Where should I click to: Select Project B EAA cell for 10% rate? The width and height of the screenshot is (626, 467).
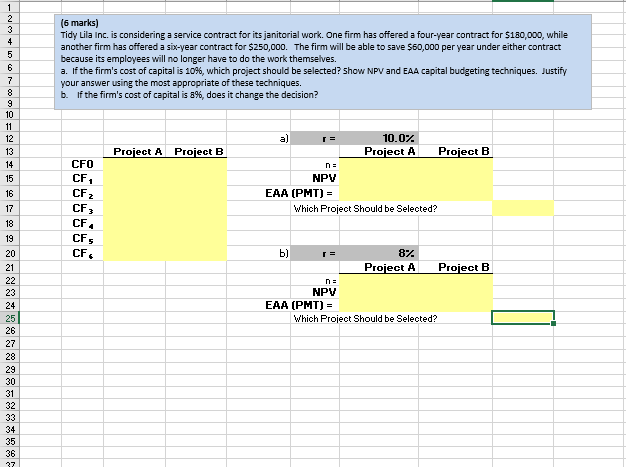point(456,194)
